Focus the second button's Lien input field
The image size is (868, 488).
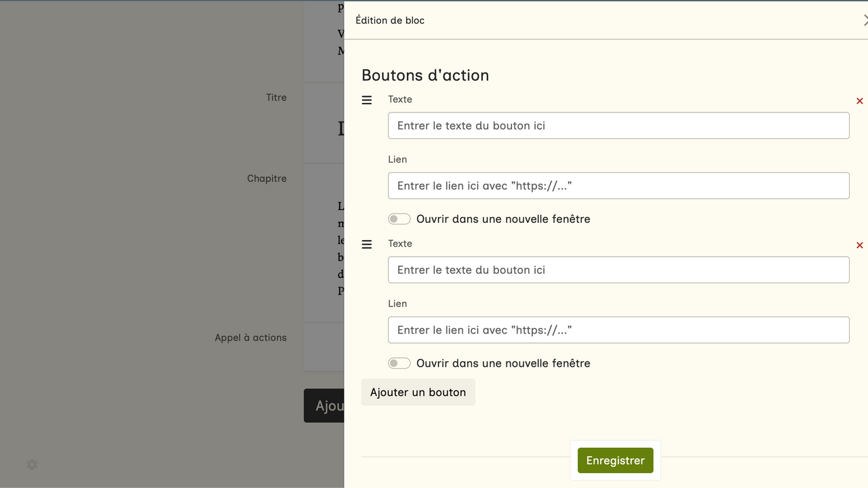(618, 330)
